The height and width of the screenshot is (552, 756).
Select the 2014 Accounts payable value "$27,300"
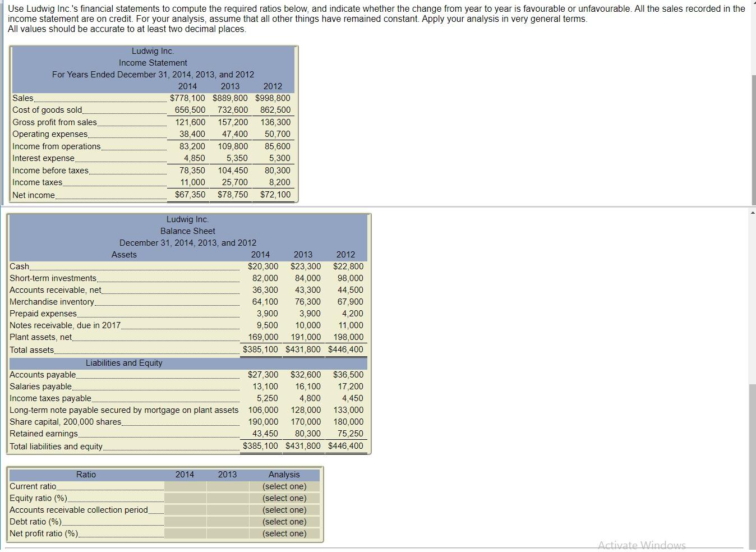pyautogui.click(x=263, y=375)
